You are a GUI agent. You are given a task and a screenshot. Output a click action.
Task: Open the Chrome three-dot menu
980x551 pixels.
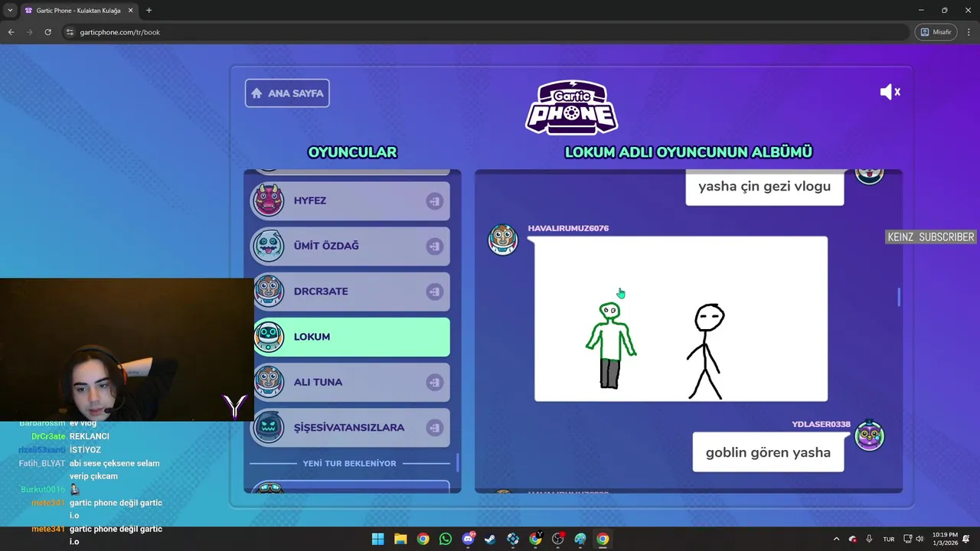pos(968,32)
